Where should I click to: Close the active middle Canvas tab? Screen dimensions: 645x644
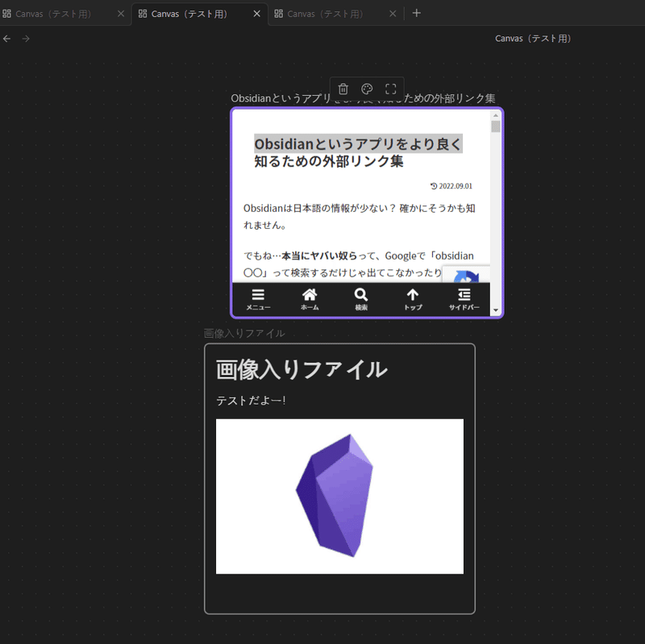tap(256, 14)
